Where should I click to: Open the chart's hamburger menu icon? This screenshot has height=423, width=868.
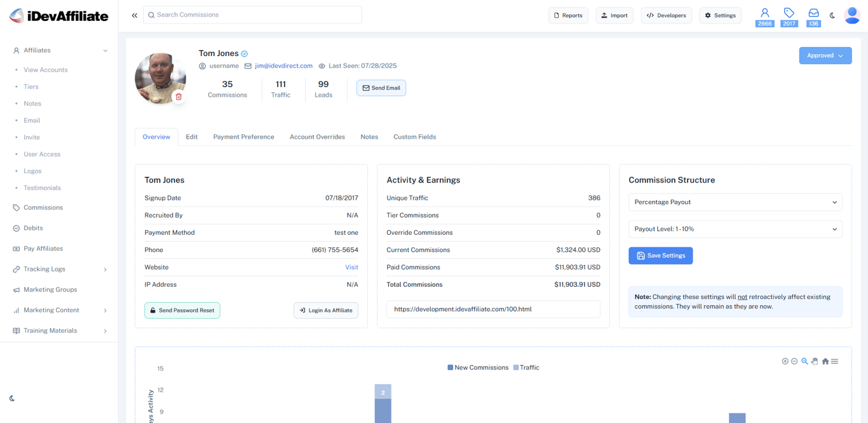834,361
